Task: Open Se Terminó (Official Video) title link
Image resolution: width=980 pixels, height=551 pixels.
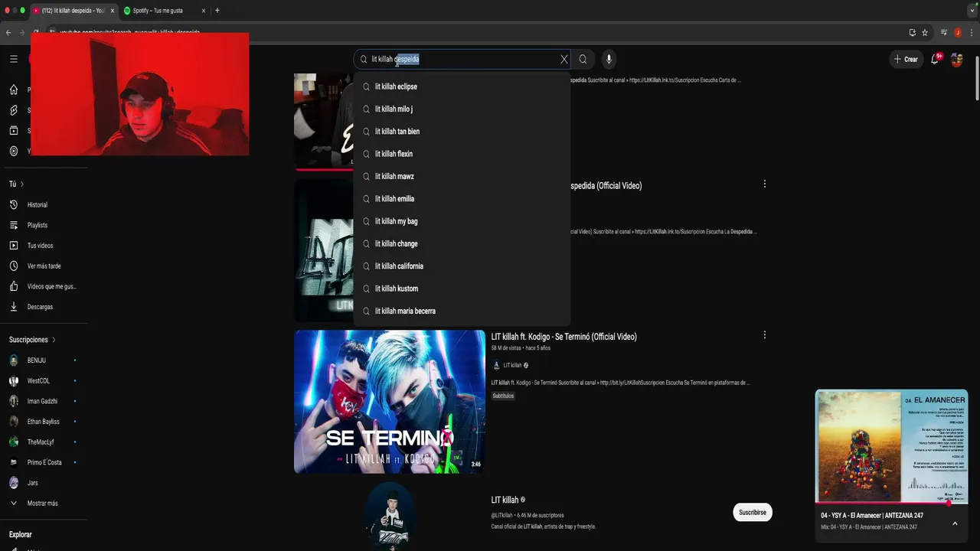Action: (x=563, y=337)
